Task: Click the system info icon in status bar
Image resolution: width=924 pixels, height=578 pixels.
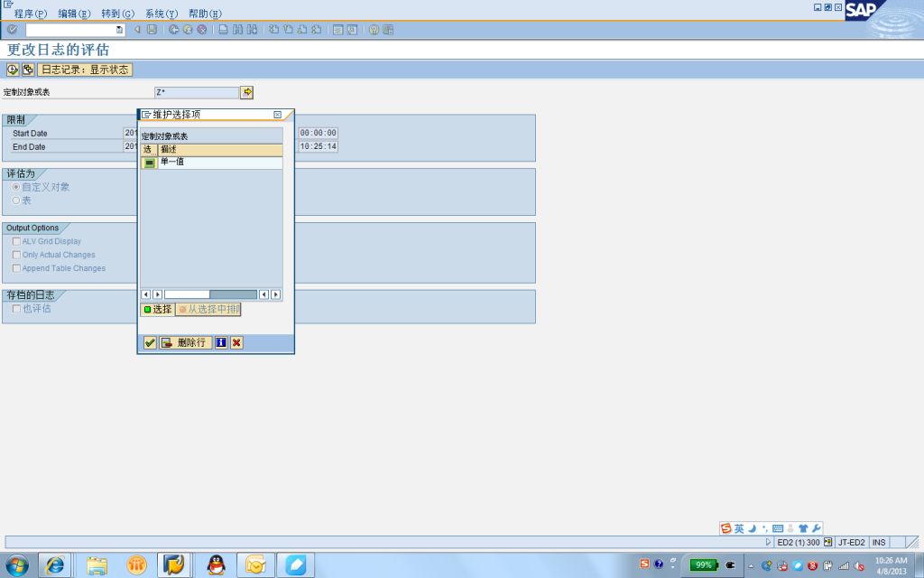Action: 828,542
